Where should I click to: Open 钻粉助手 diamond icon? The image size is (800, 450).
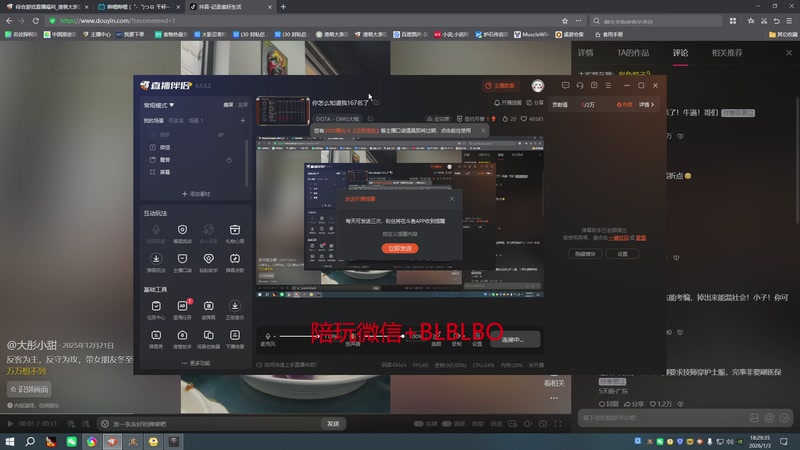(x=209, y=259)
